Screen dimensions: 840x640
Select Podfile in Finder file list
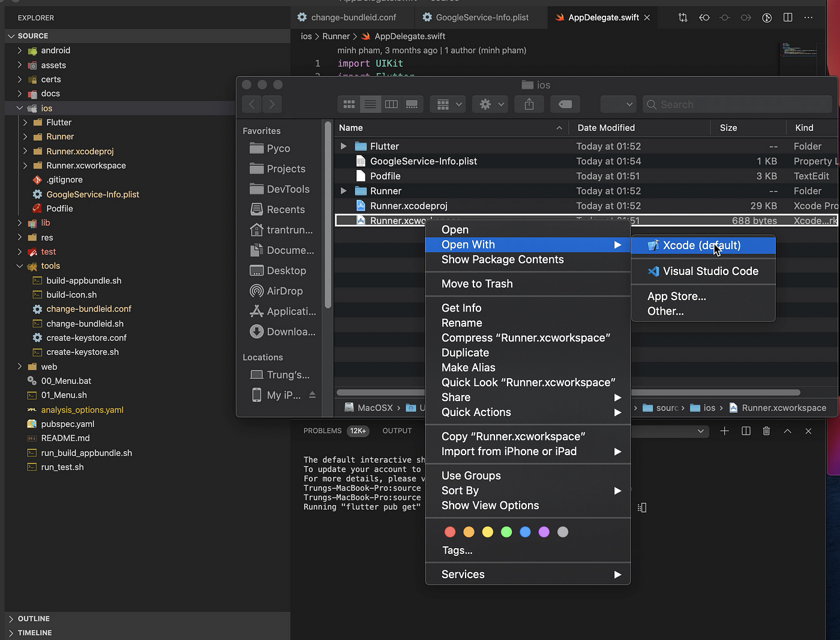586,176
